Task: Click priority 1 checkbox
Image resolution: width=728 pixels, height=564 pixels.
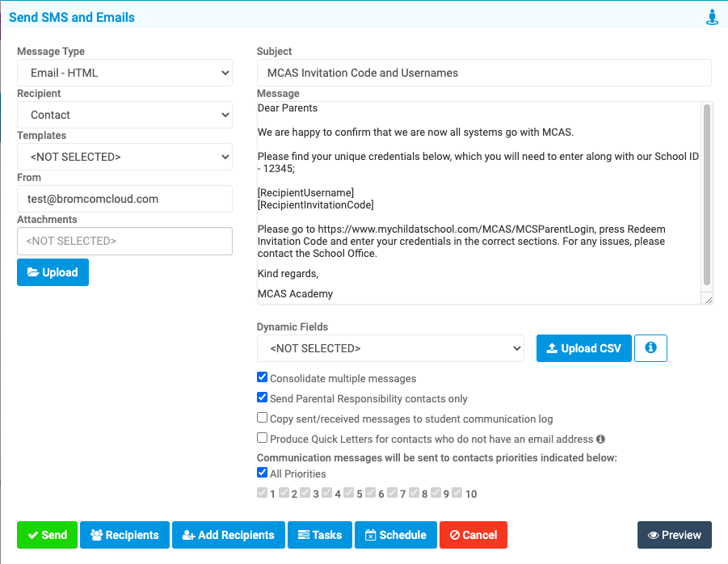Action: tap(262, 493)
